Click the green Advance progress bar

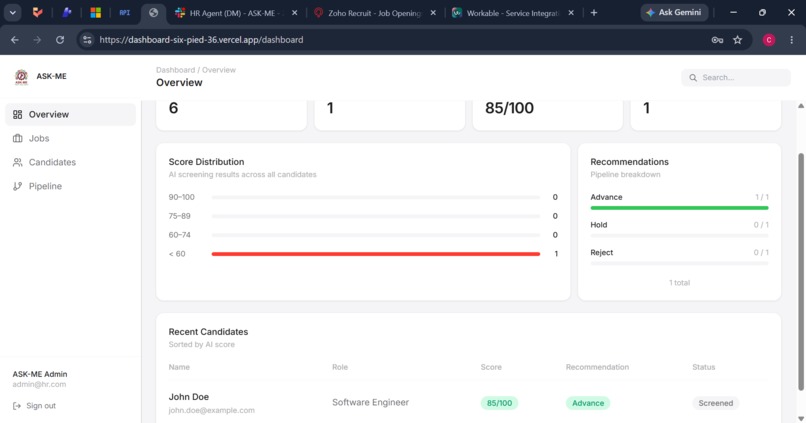679,208
